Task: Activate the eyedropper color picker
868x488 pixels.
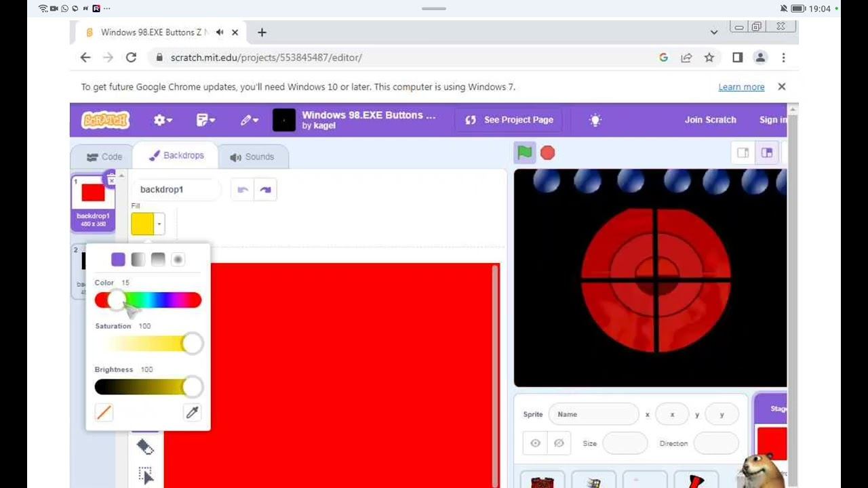Action: pos(193,412)
